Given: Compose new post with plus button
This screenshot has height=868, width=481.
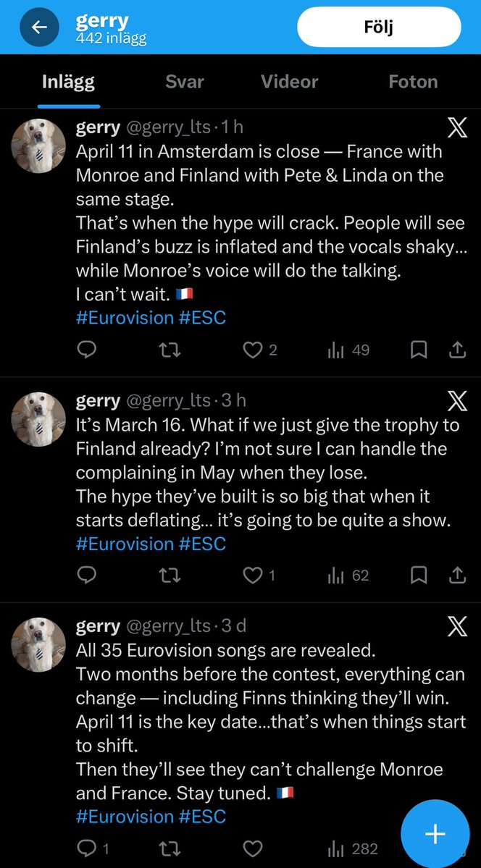Looking at the screenshot, I should pos(435,834).
